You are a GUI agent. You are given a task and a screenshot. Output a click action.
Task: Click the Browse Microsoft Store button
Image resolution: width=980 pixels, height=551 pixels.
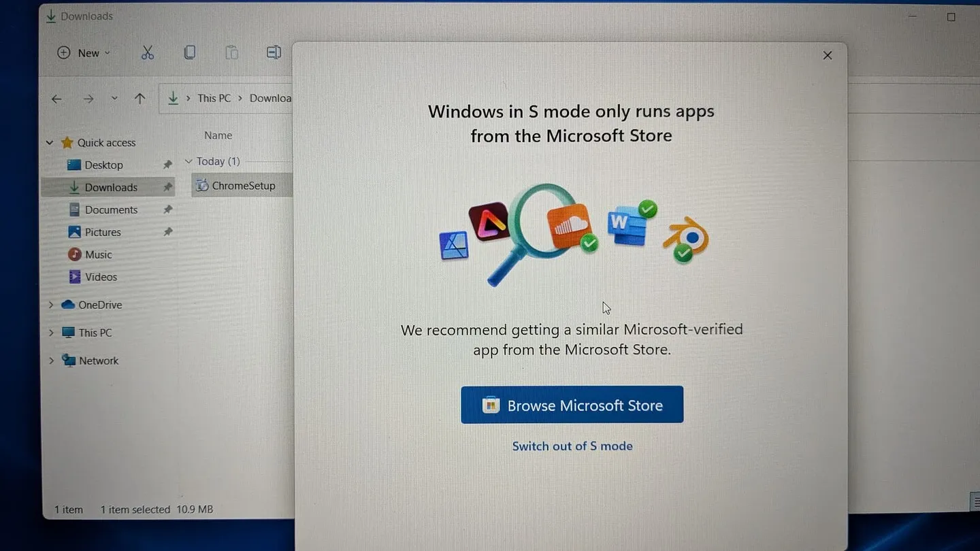pos(572,404)
